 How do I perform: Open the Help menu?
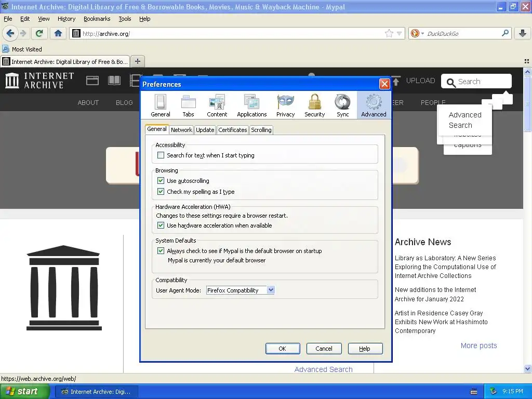[144, 19]
